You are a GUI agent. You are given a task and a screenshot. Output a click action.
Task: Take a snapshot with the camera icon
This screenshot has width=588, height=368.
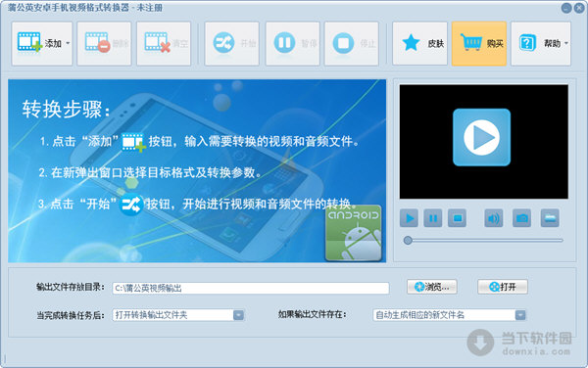click(x=521, y=218)
